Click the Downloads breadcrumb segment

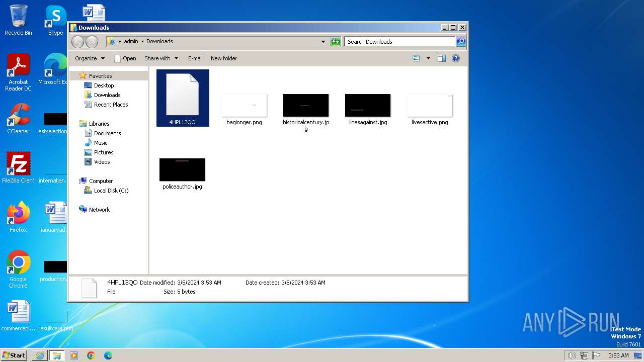click(159, 42)
